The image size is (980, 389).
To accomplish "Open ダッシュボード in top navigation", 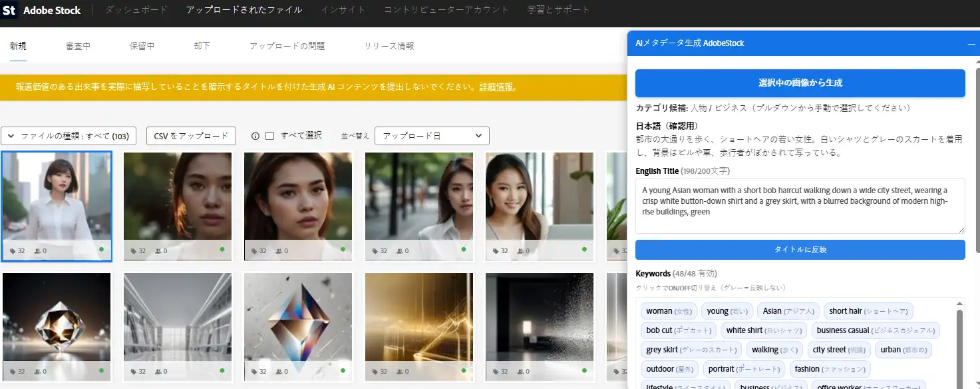I will click(x=136, y=10).
